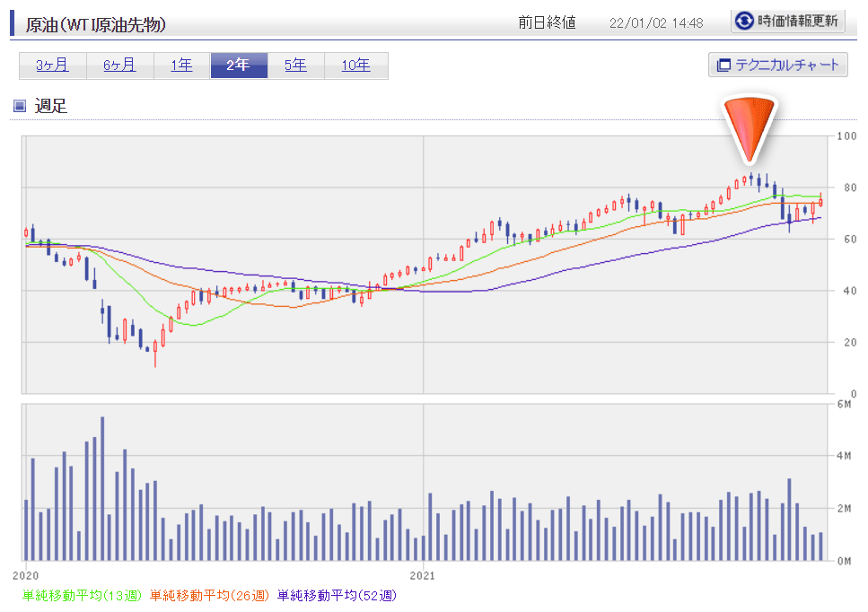Click the 2021 label on time axis
This screenshot has height=612, width=868.
pyautogui.click(x=423, y=572)
